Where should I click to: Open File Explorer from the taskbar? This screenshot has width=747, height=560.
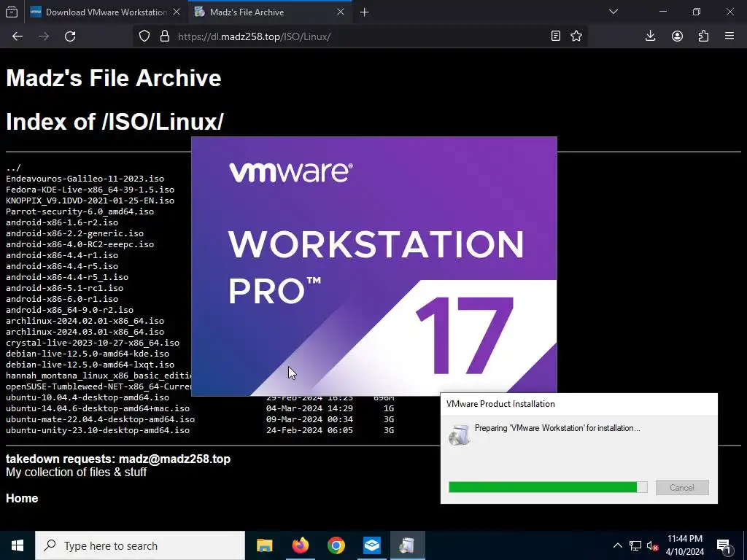click(264, 545)
